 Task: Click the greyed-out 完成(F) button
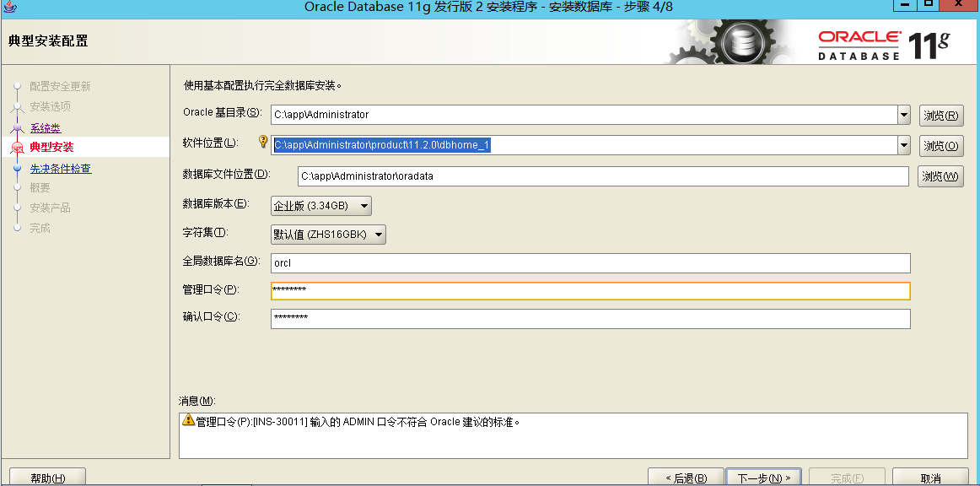tap(847, 478)
